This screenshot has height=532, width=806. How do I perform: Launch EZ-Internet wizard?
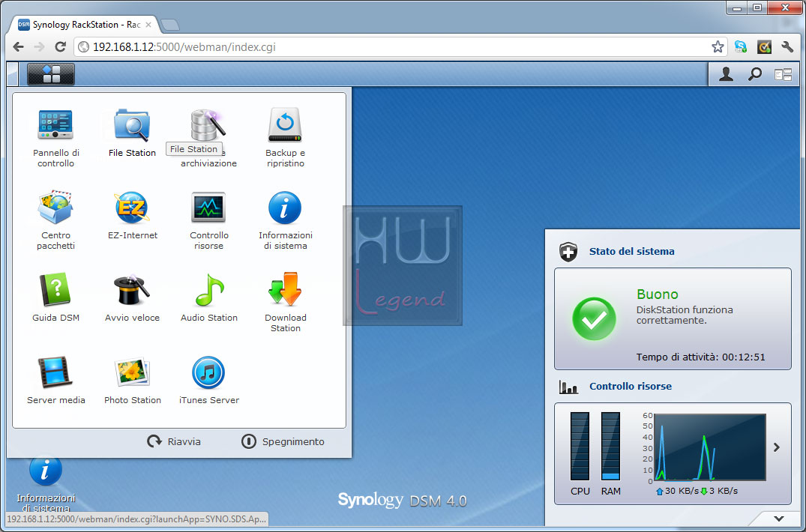[132, 214]
